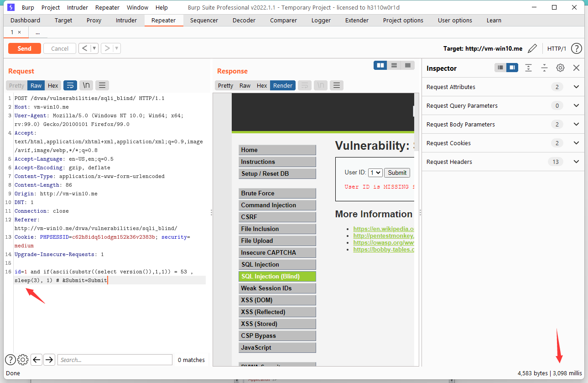Viewport: 588px width, 383px height.
Task: Go back to previous request in history
Action: pyautogui.click(x=84, y=48)
